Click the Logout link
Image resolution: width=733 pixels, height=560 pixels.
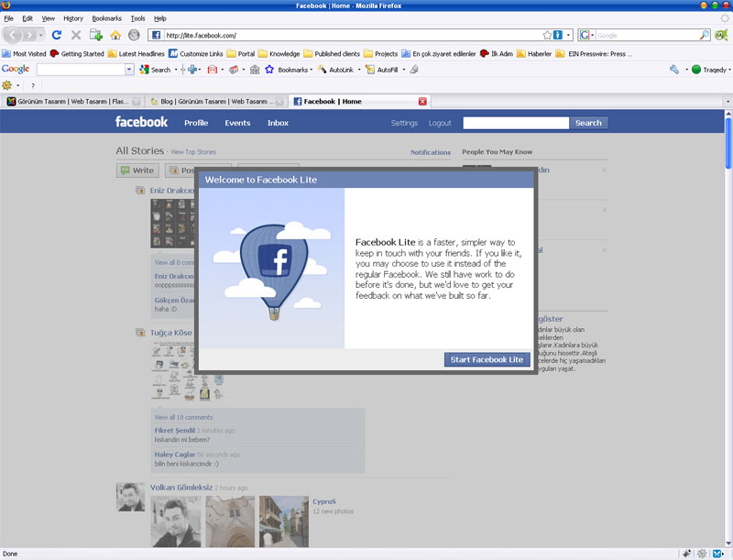440,123
